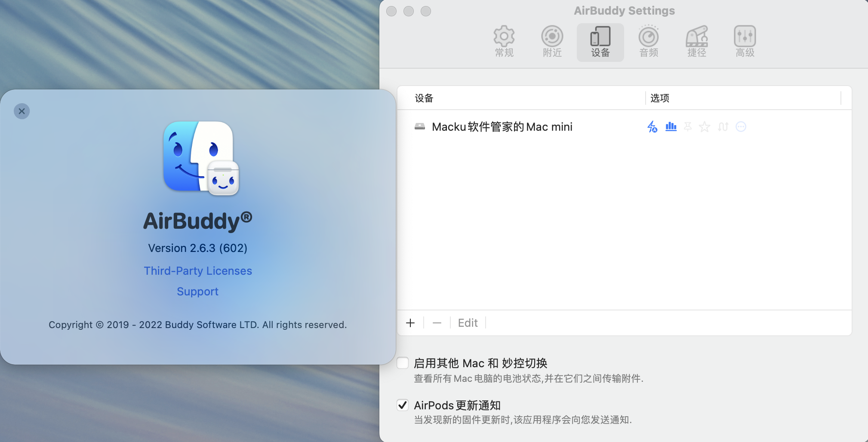Viewport: 868px width, 442px height.
Task: Open the 音频 (Audio) settings tab
Action: pyautogui.click(x=649, y=42)
